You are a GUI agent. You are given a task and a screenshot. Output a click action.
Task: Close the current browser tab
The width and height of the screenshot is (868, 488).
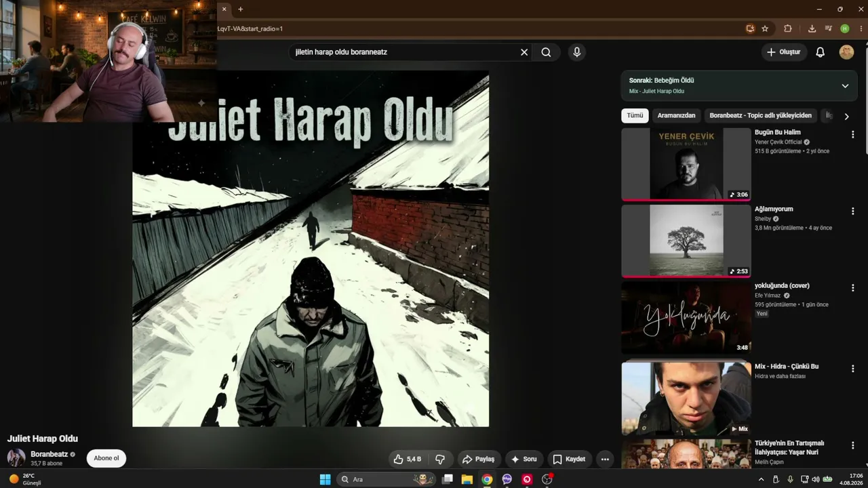[224, 9]
